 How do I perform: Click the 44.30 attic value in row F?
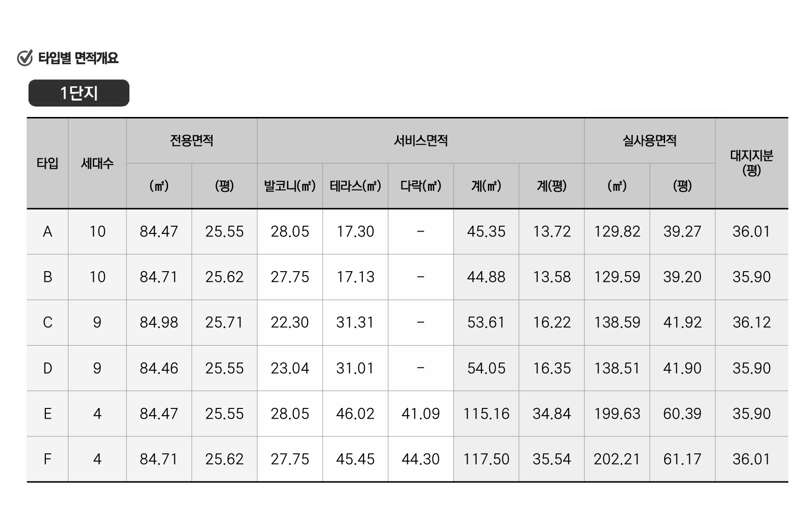point(420,459)
